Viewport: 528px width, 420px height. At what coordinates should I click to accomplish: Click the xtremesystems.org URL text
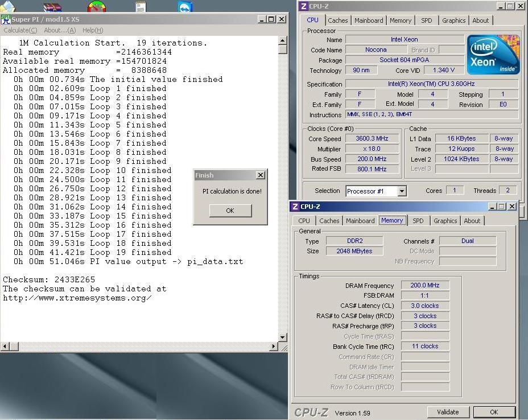tap(77, 298)
